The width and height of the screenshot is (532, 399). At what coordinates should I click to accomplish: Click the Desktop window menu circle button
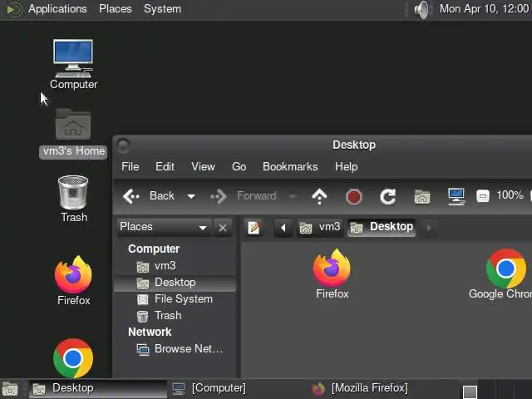[123, 145]
